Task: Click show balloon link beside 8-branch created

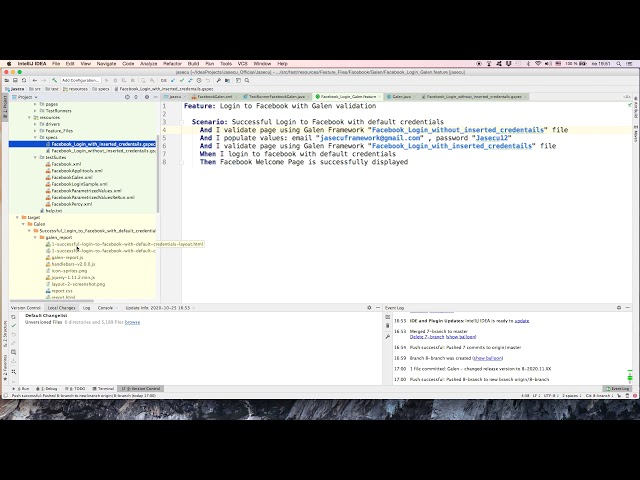Action: tap(488, 358)
